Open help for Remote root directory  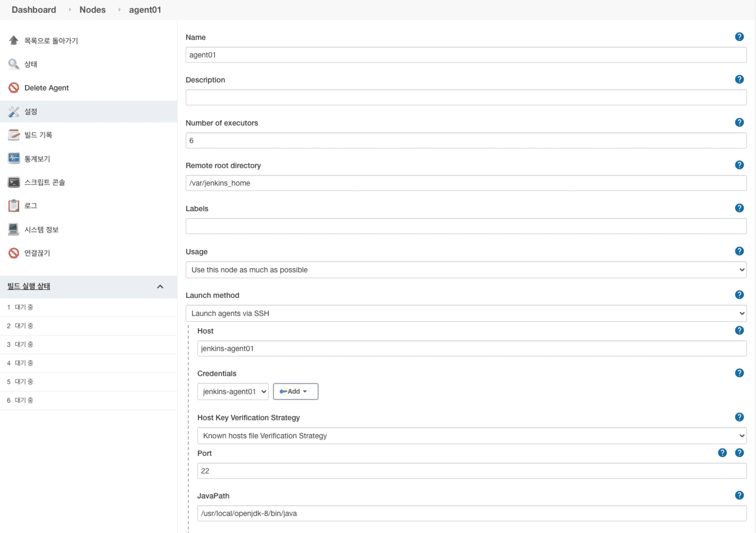(739, 165)
